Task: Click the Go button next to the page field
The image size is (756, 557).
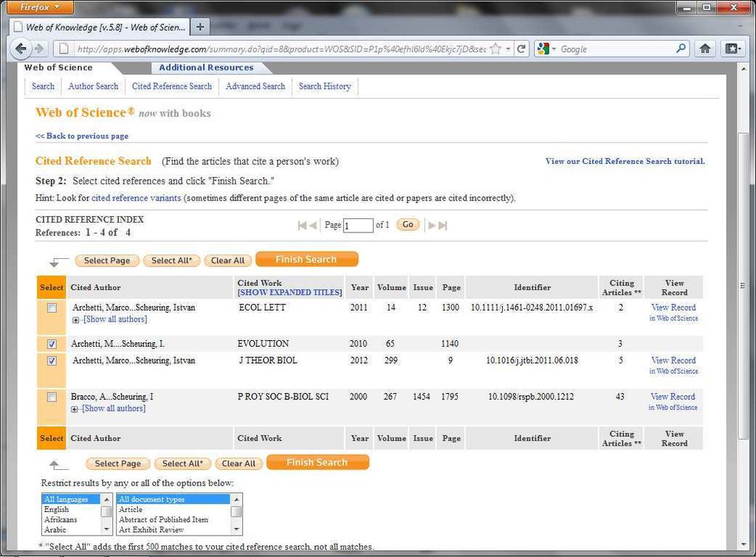Action: point(408,224)
